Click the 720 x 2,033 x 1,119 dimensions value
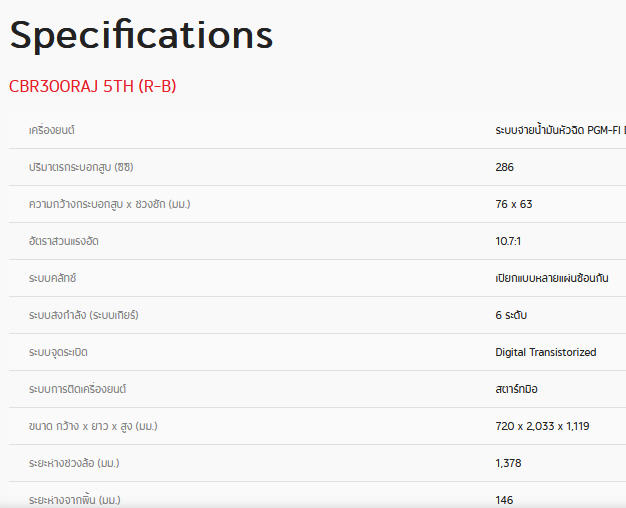This screenshot has width=626, height=508. click(x=542, y=426)
